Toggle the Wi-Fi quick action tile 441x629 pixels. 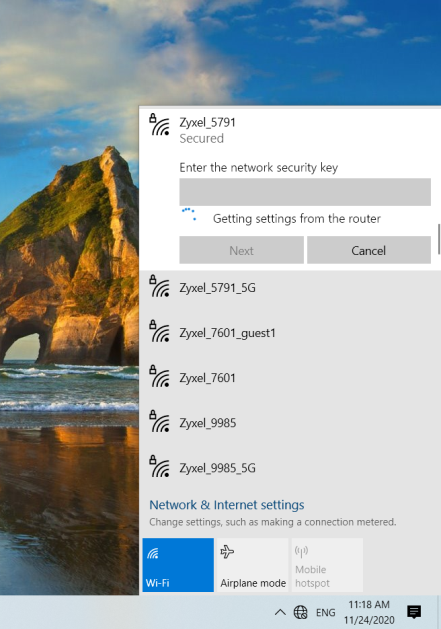pos(178,565)
